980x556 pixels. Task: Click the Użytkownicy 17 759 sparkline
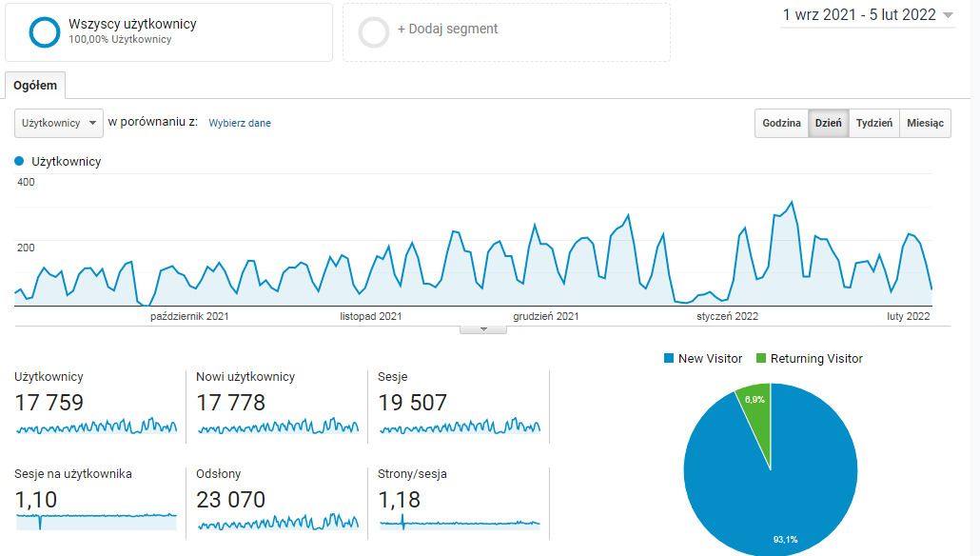[96, 426]
